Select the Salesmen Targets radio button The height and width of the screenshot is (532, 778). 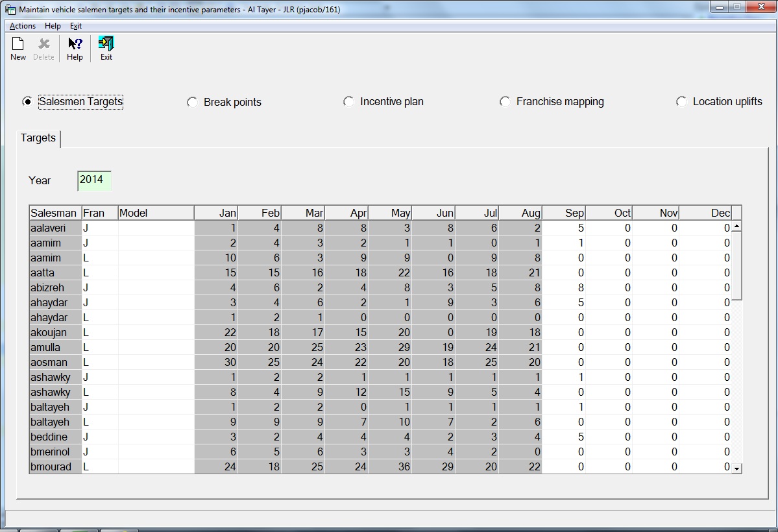click(27, 102)
